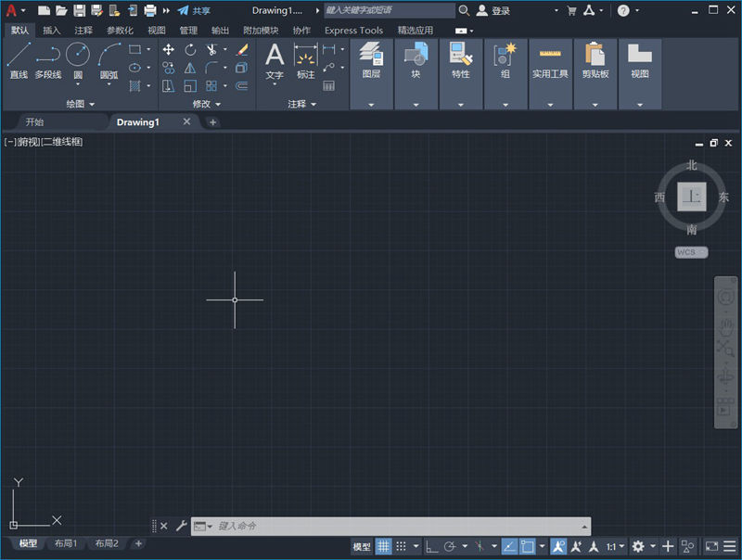The image size is (742, 560).
Task: Click the WCS button below ViewCube
Action: click(691, 252)
